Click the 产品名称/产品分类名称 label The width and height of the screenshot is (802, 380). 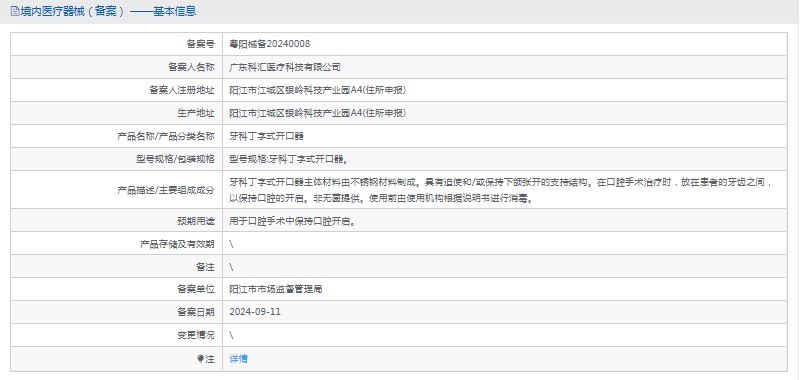click(x=166, y=136)
